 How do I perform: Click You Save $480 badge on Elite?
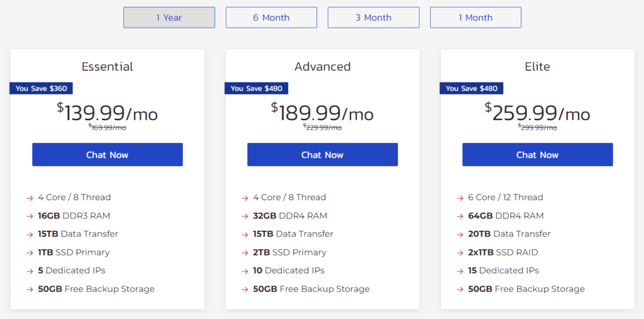pyautogui.click(x=472, y=88)
